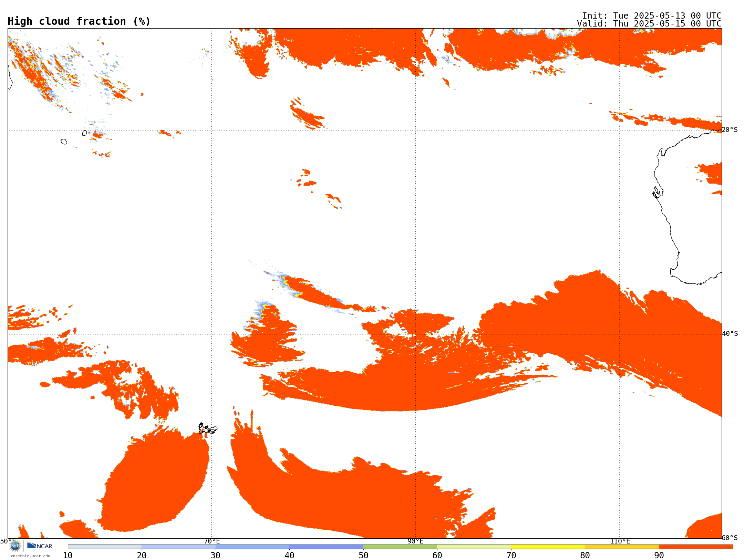Select the 20-30 light blue colorbar segment
744x560 pixels.
point(179,547)
